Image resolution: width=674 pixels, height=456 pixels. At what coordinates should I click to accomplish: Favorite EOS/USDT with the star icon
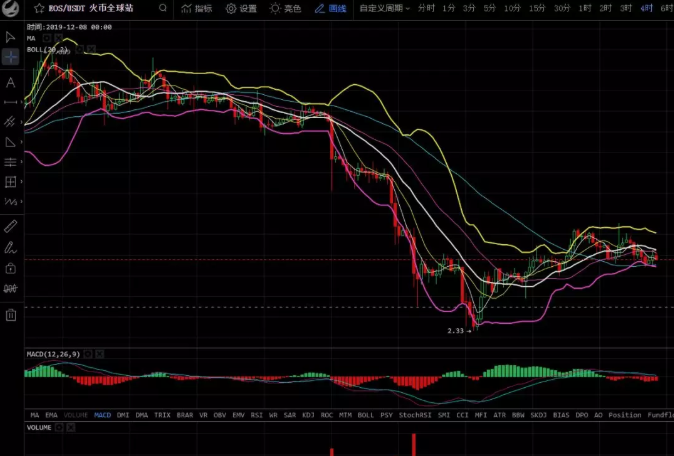tap(39, 8)
